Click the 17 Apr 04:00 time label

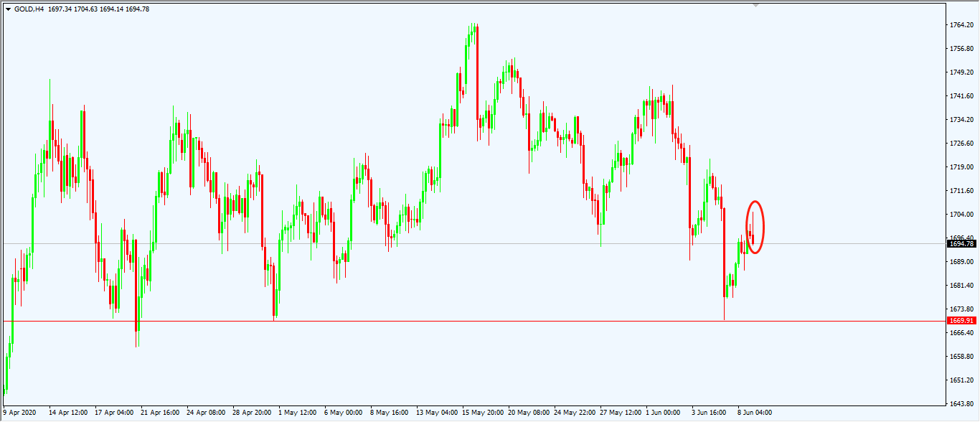tap(114, 413)
